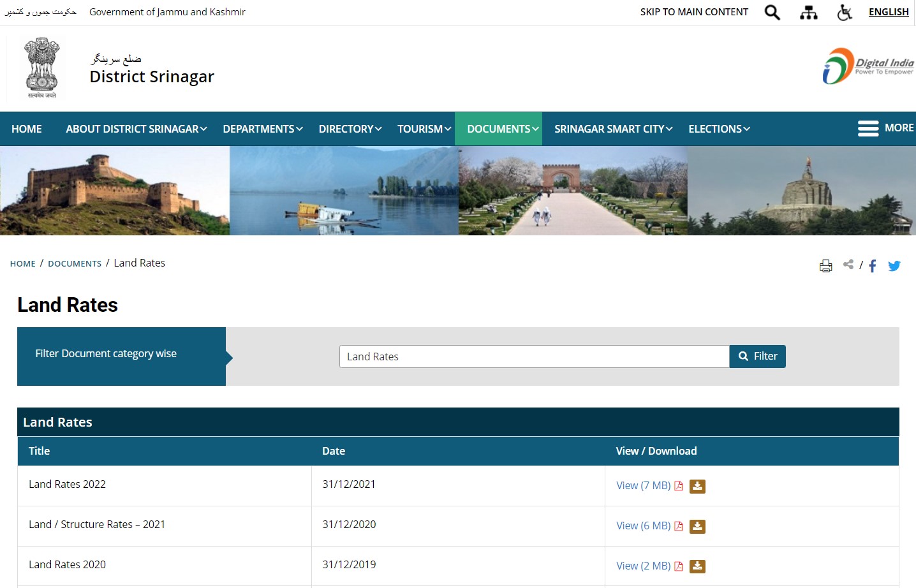Click inside the Land Rates filter input field
Viewport: 916px width, 588px height.
coord(533,356)
